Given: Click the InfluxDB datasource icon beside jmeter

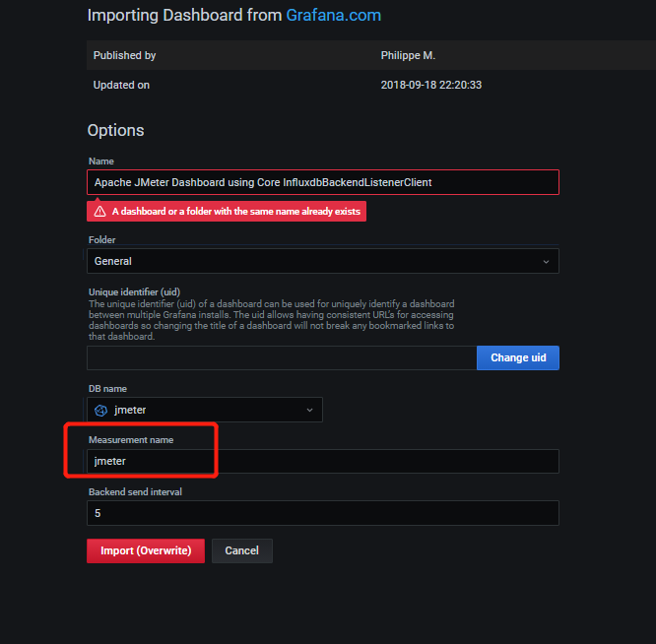Looking at the screenshot, I should [x=100, y=410].
